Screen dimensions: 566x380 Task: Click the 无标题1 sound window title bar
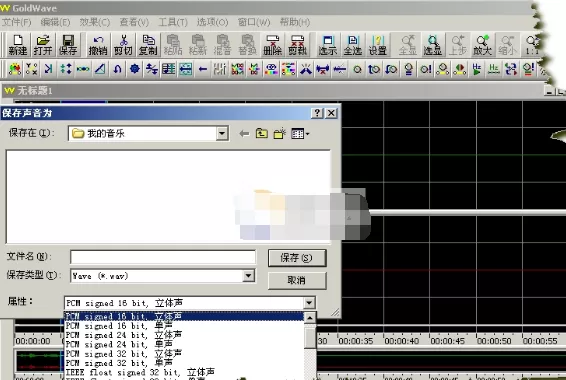[x=273, y=91]
